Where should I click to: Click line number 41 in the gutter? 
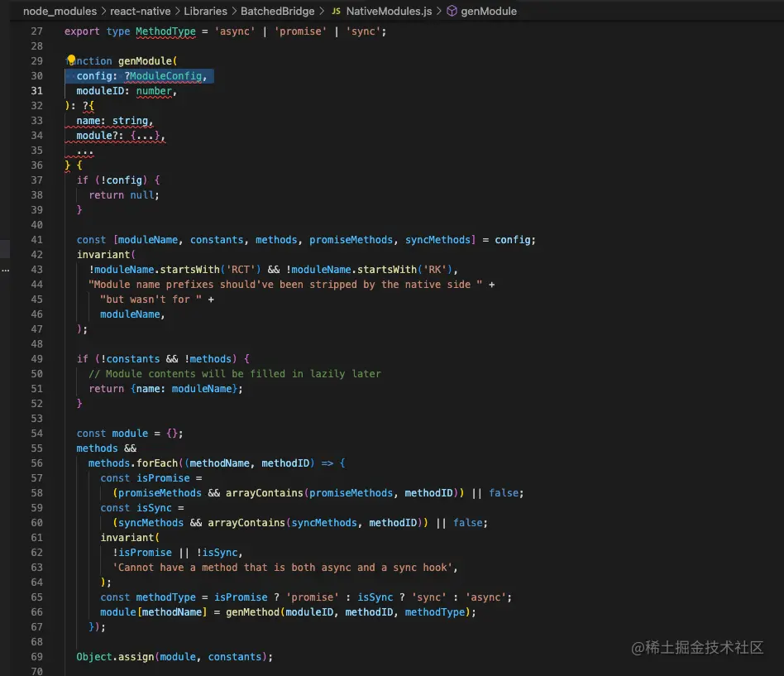point(37,240)
